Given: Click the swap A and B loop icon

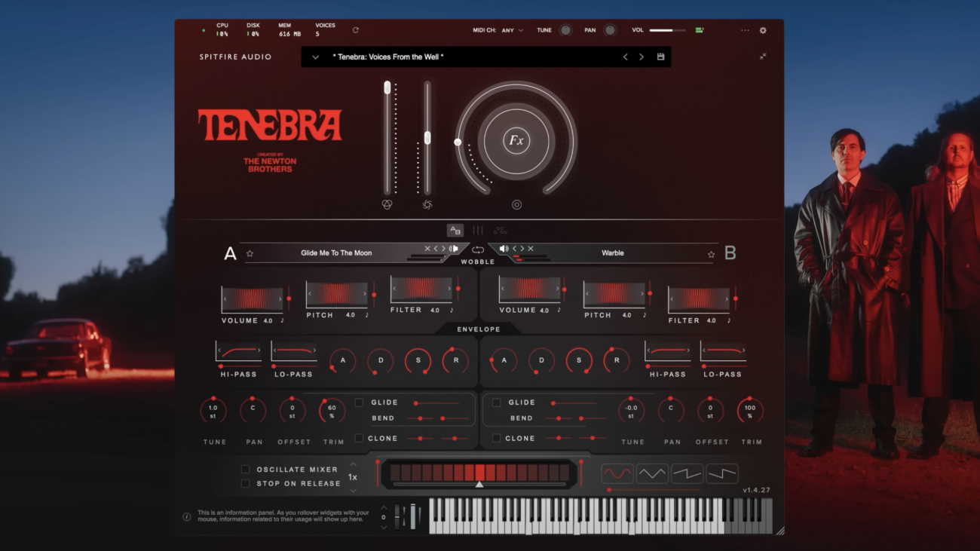Looking at the screenshot, I should [x=478, y=249].
